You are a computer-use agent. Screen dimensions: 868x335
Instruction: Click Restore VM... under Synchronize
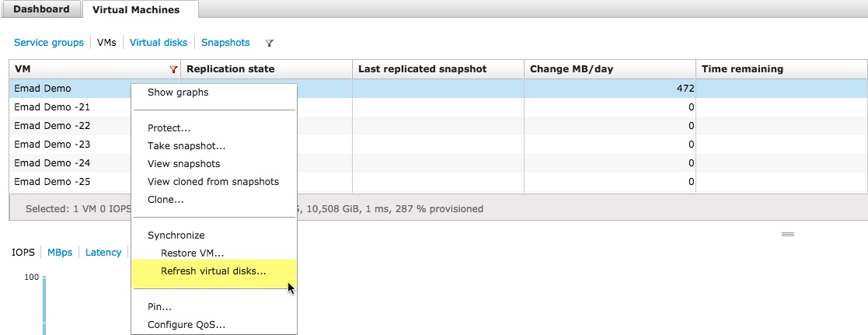[x=192, y=253]
